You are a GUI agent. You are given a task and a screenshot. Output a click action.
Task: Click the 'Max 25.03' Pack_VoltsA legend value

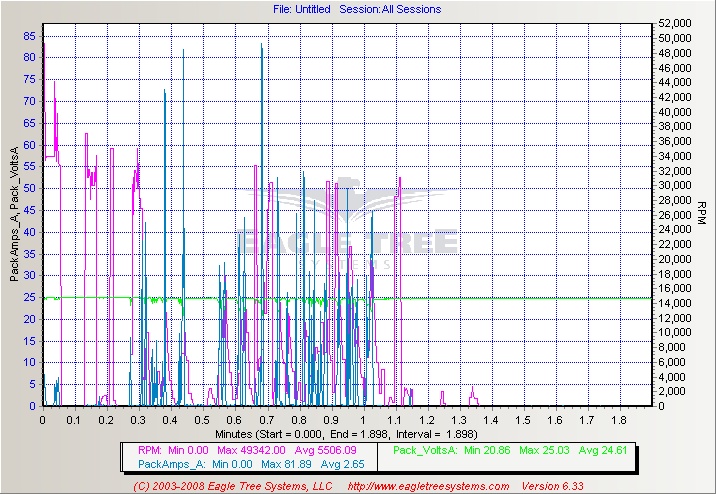click(x=544, y=450)
